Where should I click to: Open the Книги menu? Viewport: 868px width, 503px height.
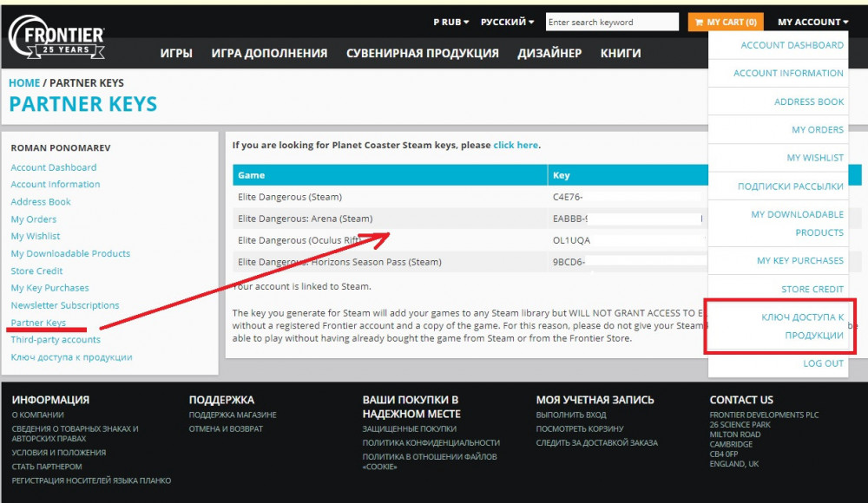(x=621, y=53)
